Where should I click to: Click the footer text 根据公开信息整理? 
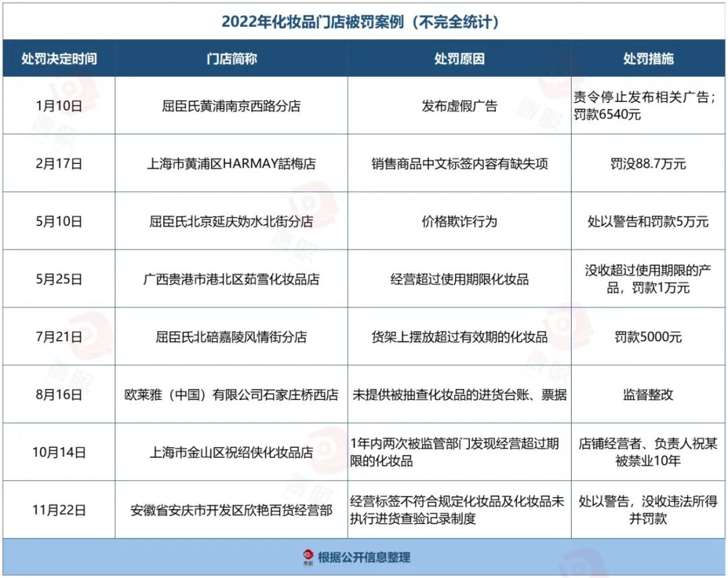pyautogui.click(x=364, y=557)
